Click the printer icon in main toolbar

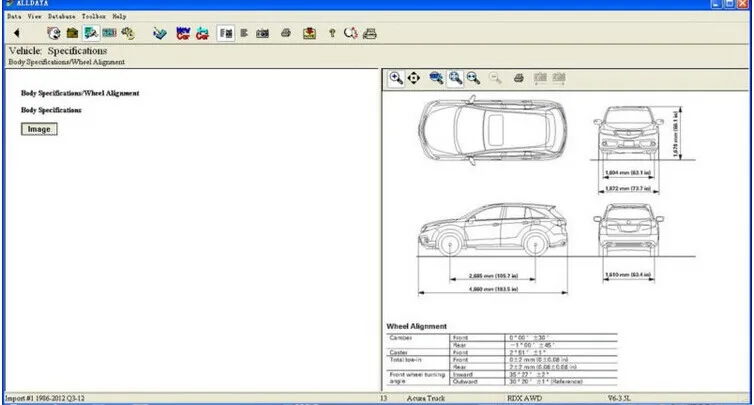click(285, 33)
